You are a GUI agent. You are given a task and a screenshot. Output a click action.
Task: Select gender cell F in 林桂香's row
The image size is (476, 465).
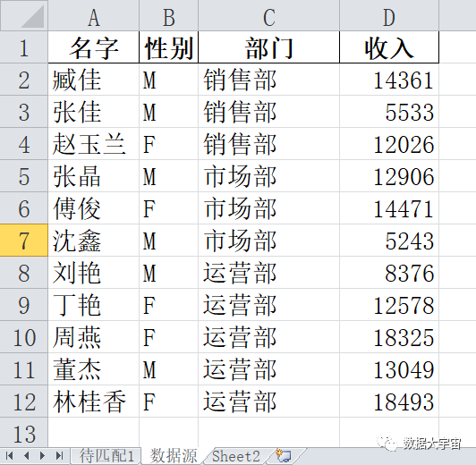click(168, 402)
